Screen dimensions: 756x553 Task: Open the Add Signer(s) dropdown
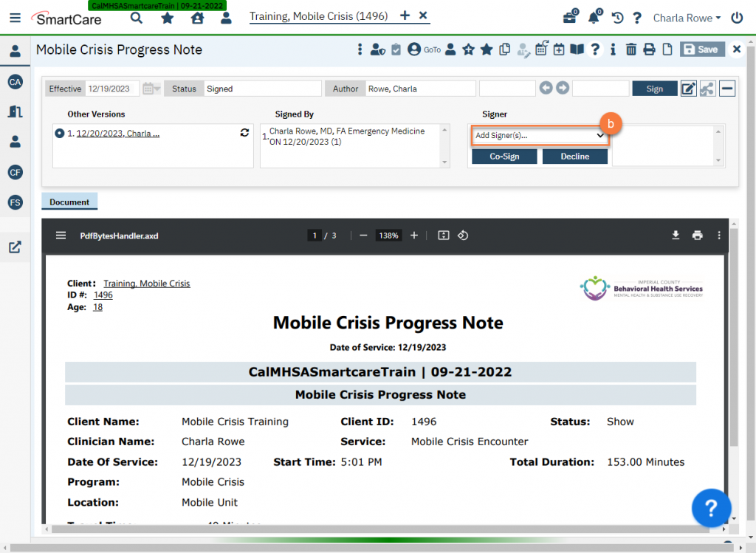click(x=540, y=137)
